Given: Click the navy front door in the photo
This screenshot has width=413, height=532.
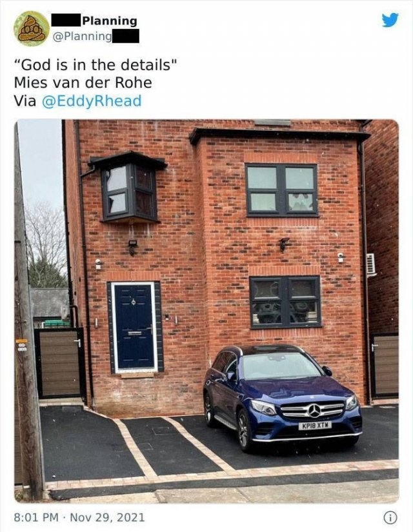Looking at the screenshot, I should [x=134, y=327].
